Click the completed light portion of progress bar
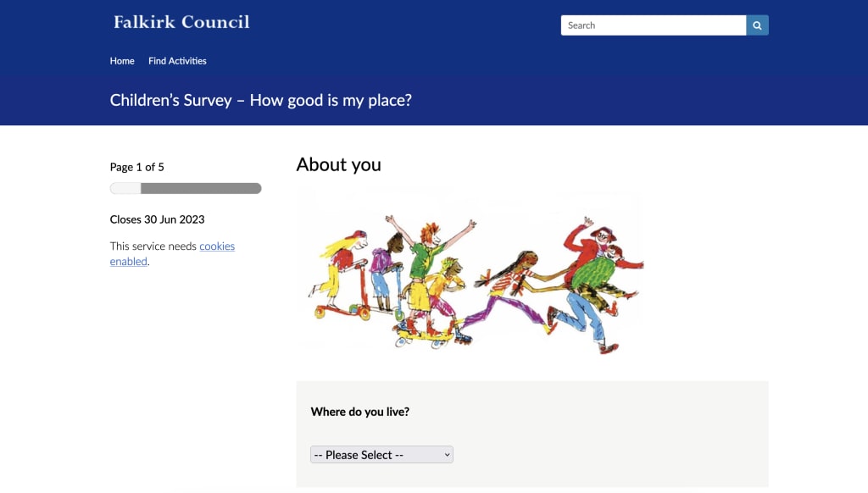The width and height of the screenshot is (868, 493). point(125,188)
